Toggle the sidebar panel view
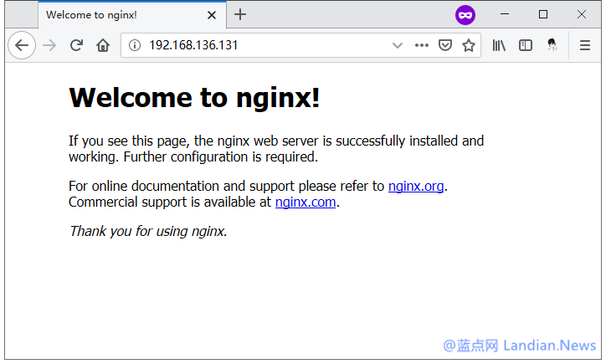This screenshot has width=606, height=364. tap(526, 45)
